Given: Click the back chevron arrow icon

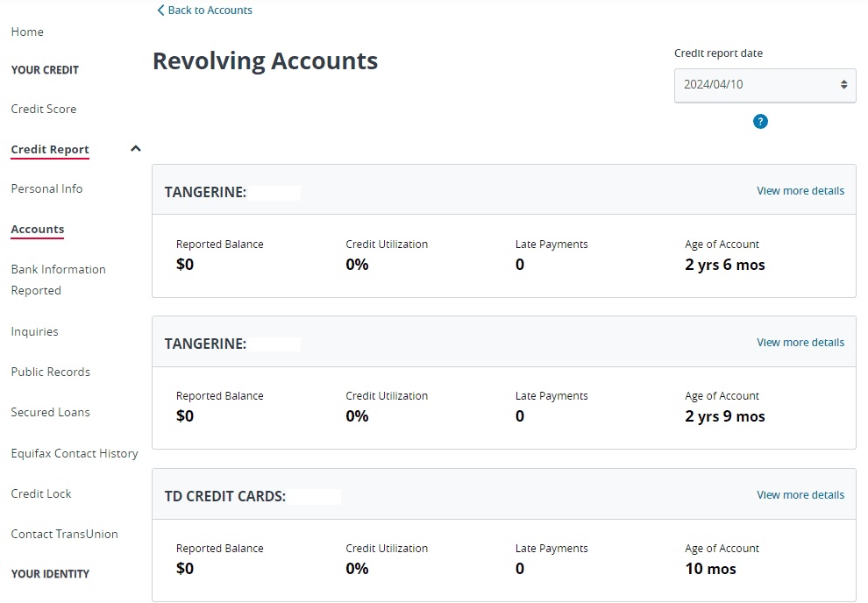Looking at the screenshot, I should (160, 10).
